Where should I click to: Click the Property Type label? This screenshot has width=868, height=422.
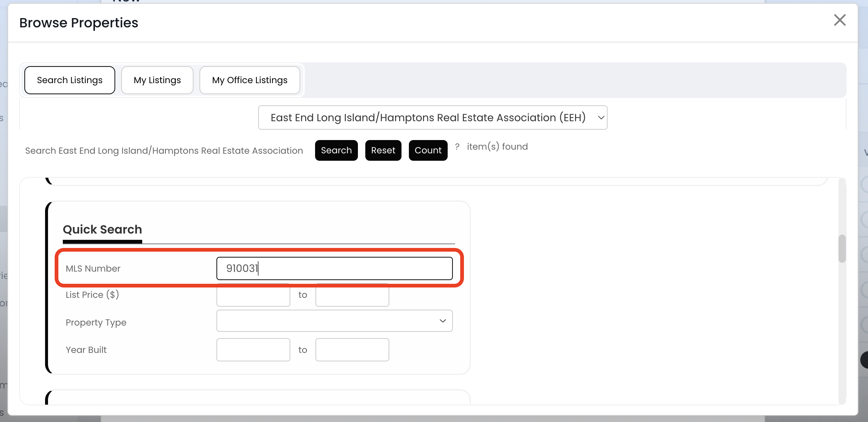(x=96, y=323)
